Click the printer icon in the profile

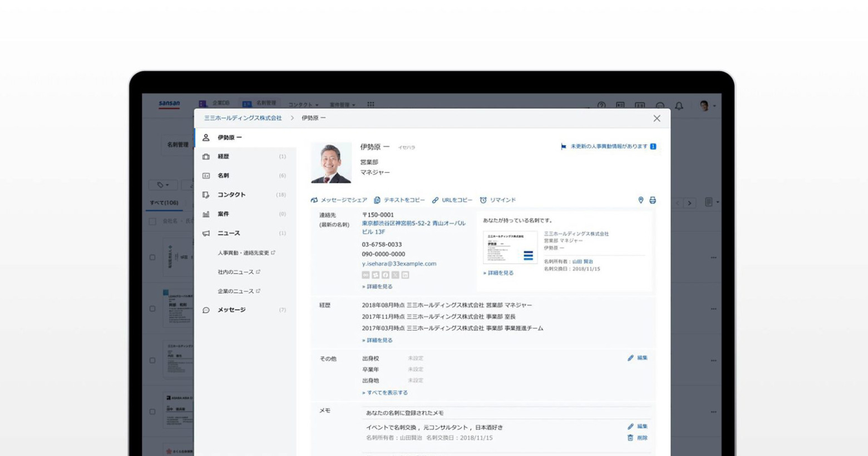point(653,200)
